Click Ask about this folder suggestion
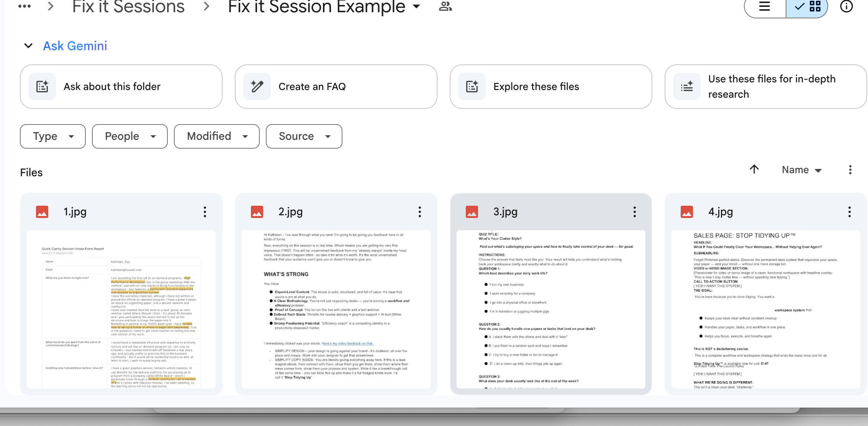The height and width of the screenshot is (426, 868). pos(121,87)
